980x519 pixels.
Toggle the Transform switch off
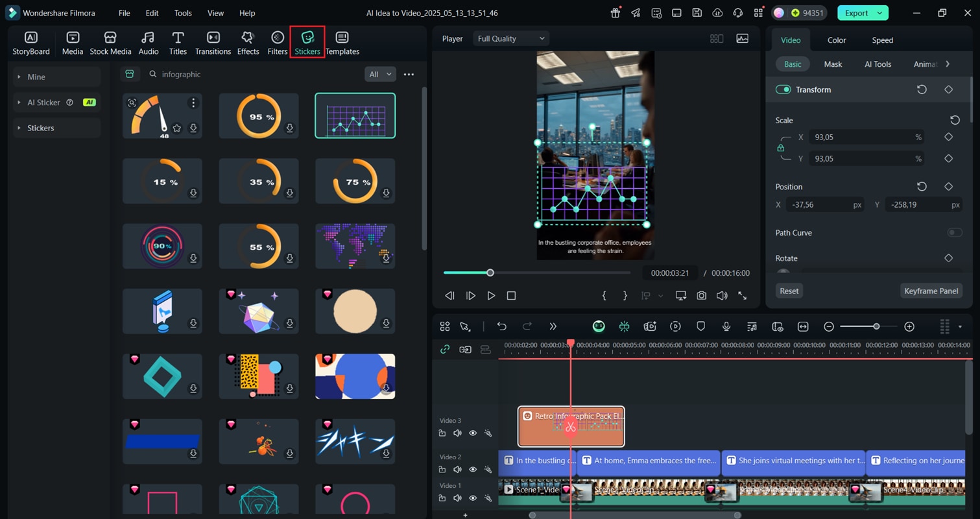tap(783, 90)
